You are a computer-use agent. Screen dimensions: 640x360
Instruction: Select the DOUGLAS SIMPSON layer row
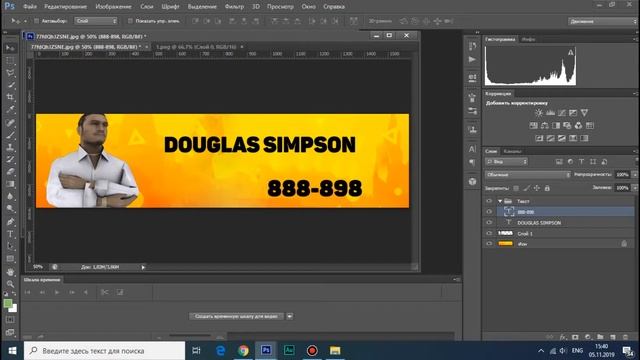559,222
